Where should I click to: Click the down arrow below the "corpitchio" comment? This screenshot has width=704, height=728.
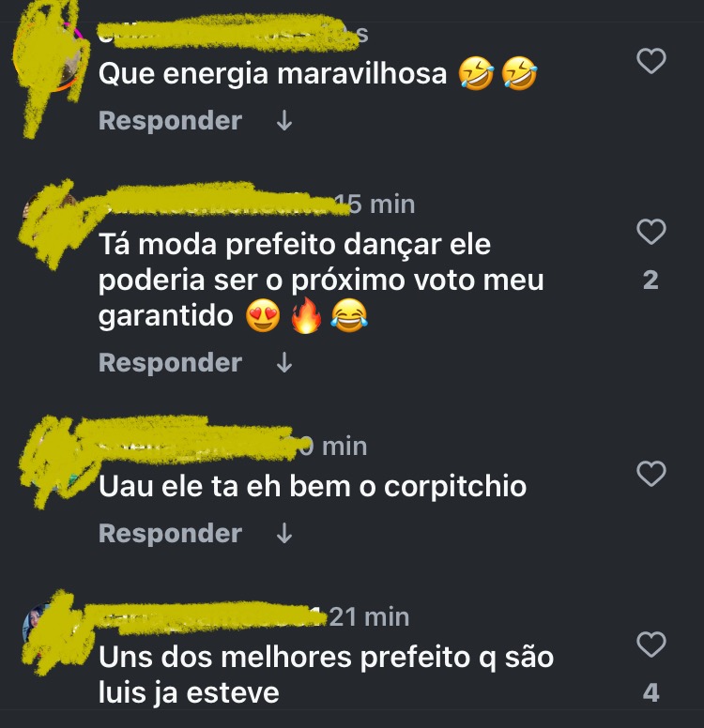(283, 534)
